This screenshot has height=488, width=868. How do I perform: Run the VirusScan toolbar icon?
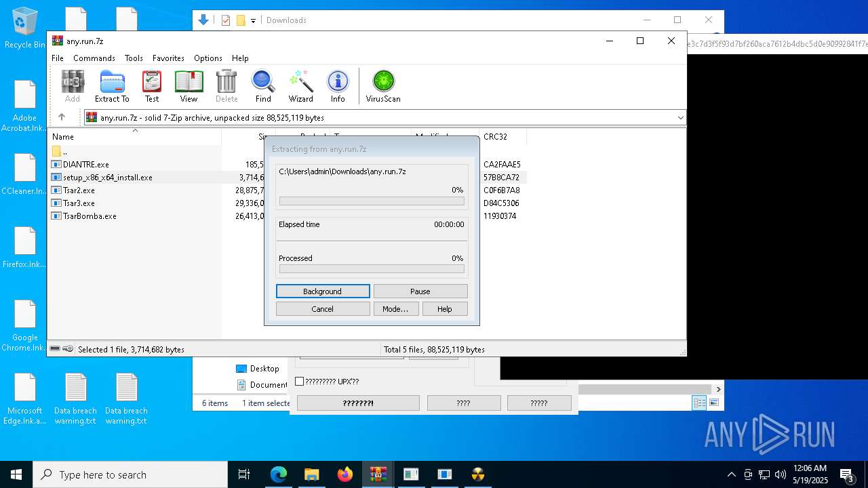click(383, 86)
